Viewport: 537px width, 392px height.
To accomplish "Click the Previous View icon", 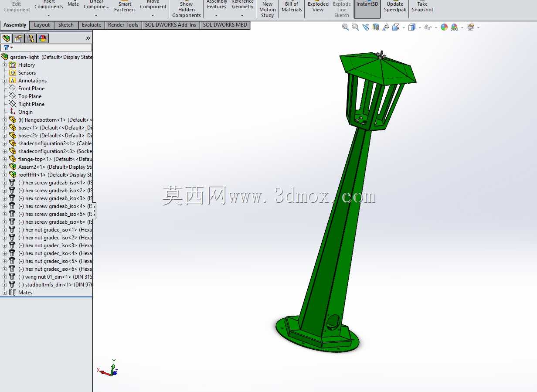I will click(365, 27).
